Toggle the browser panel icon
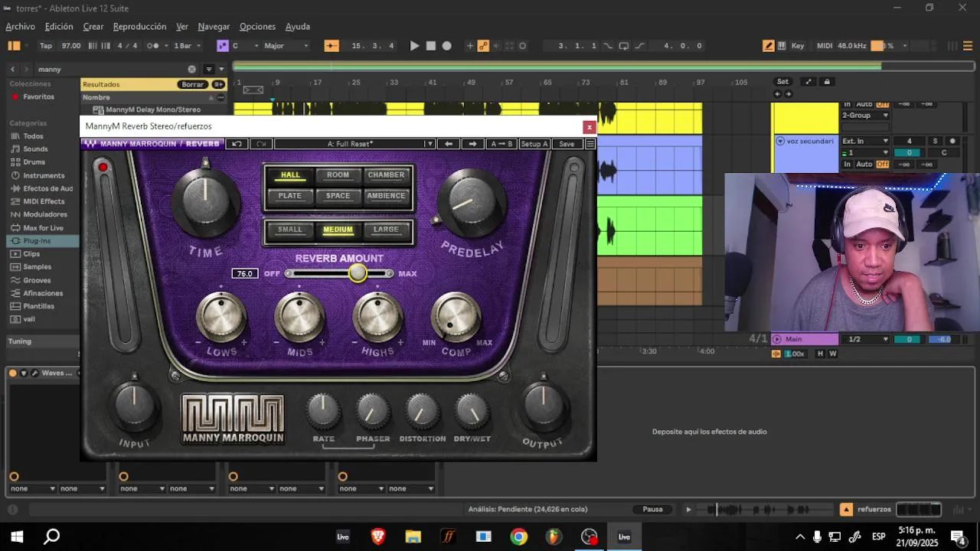 (14, 46)
